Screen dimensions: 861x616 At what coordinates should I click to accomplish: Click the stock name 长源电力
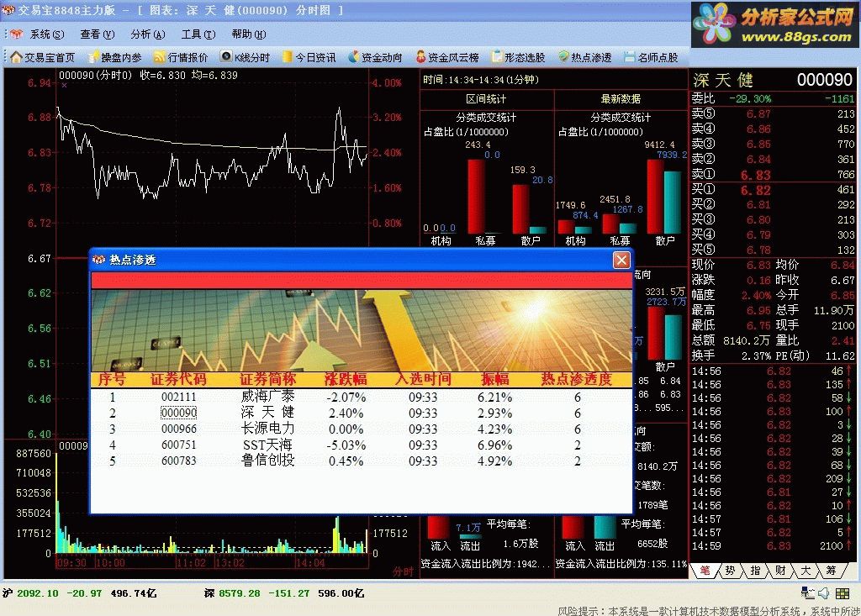pos(268,429)
